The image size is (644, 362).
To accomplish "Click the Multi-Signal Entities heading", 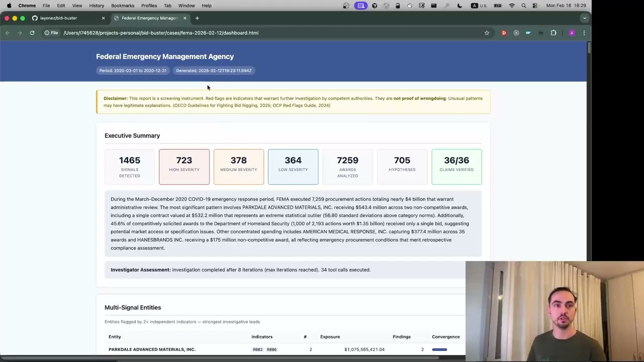I will coord(133,308).
